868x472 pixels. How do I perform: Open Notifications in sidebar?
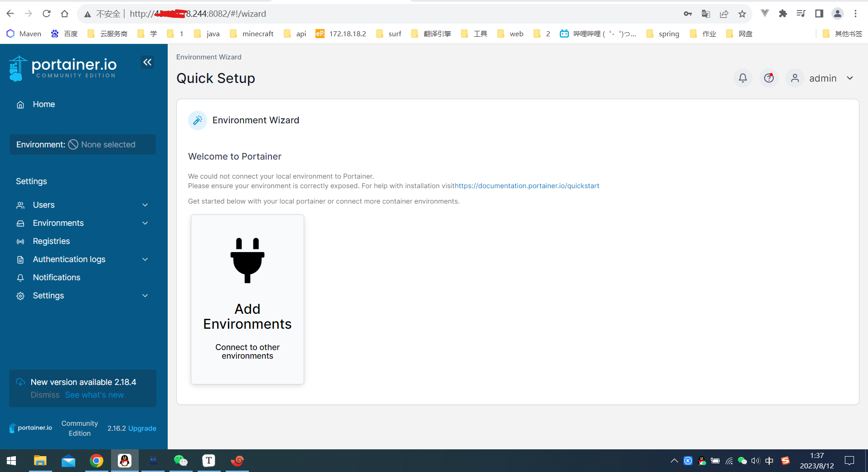[x=56, y=277]
